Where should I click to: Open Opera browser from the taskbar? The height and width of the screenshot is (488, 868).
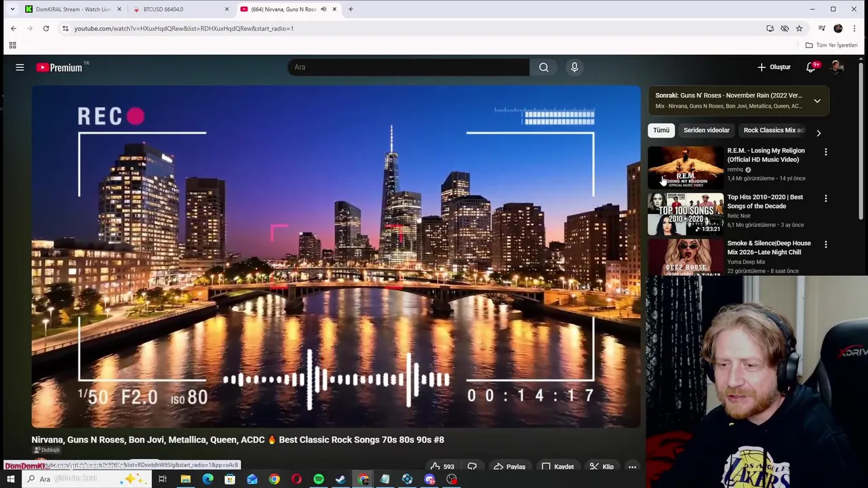pyautogui.click(x=296, y=479)
